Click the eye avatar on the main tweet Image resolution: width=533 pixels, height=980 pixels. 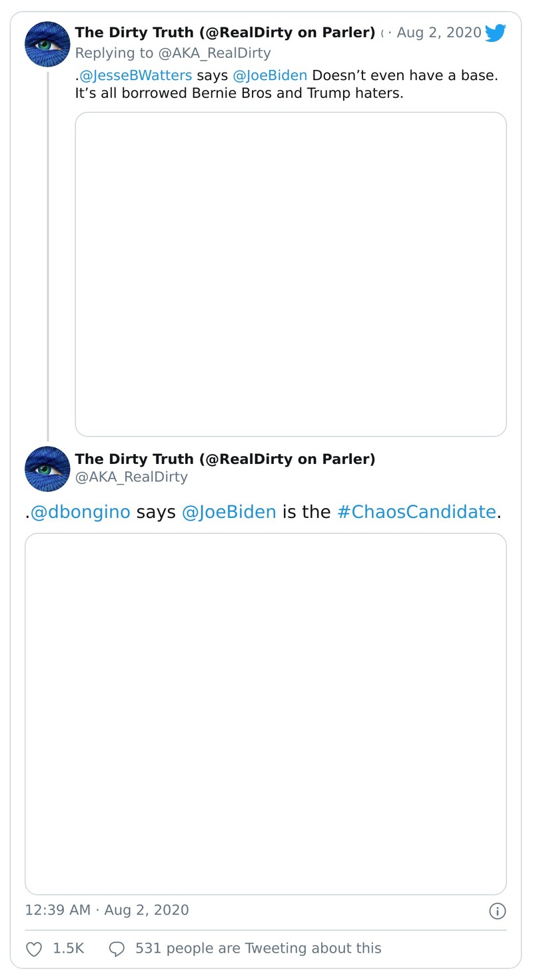[47, 469]
